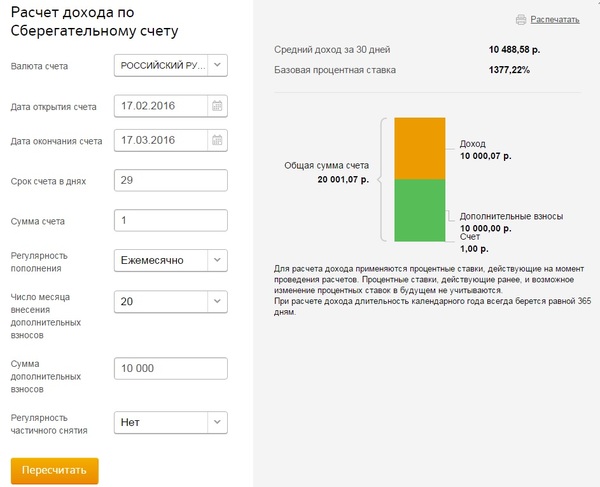Image resolution: width=600 pixels, height=487 pixels.
Task: Open the Ежемесячно replenishment regularity dropdown
Action: (218, 260)
